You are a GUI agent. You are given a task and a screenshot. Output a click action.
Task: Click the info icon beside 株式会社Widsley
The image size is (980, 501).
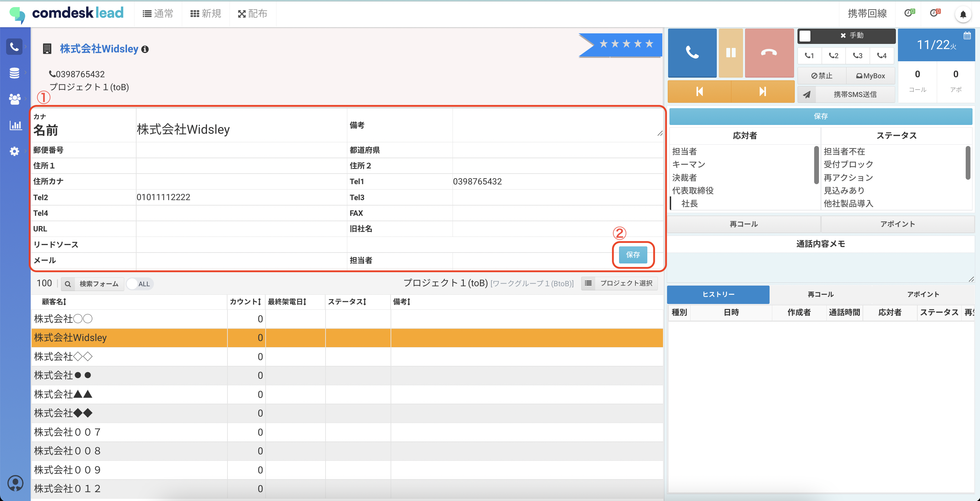(x=145, y=49)
